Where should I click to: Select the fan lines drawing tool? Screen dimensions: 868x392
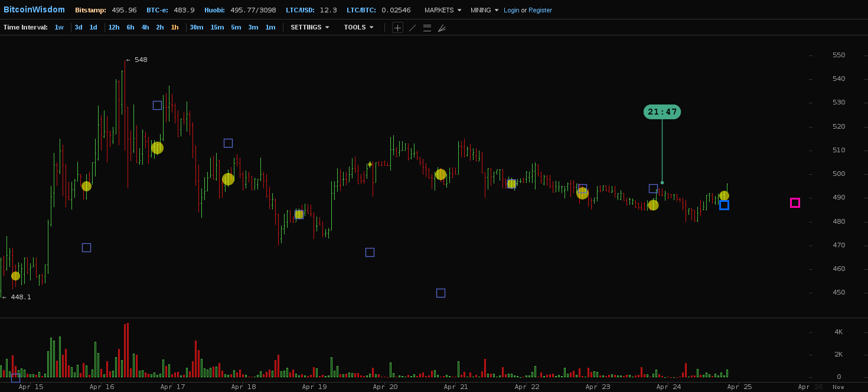click(442, 28)
